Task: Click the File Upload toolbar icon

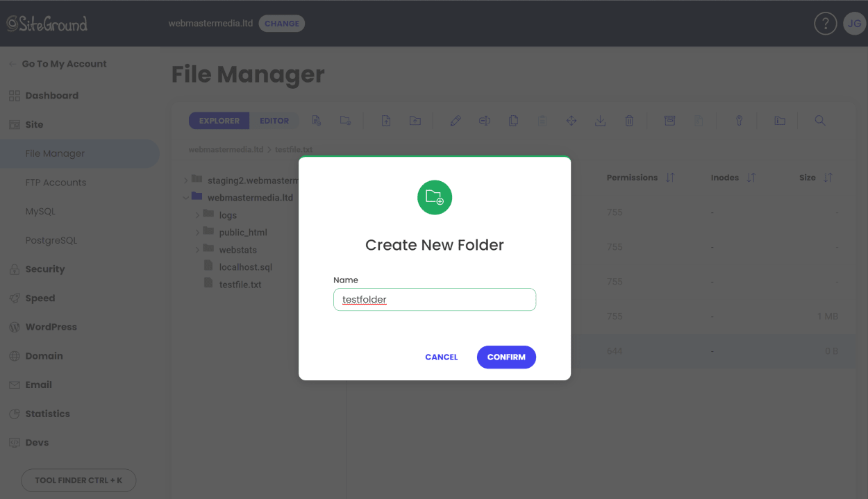Action: (386, 121)
